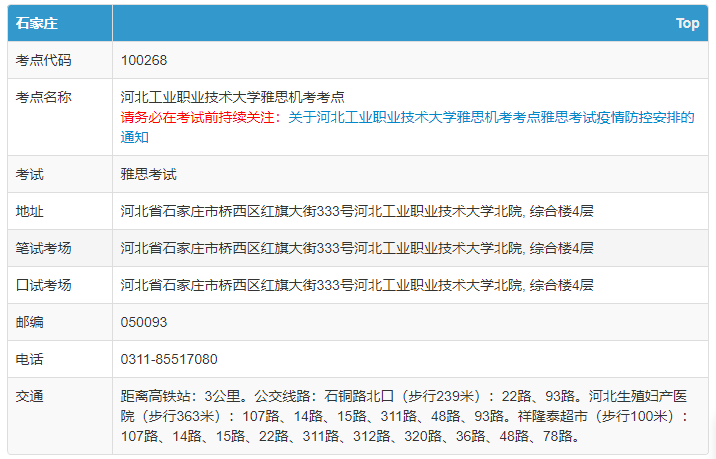Click the Top link in the header
This screenshot has width=716, height=459.
[687, 23]
